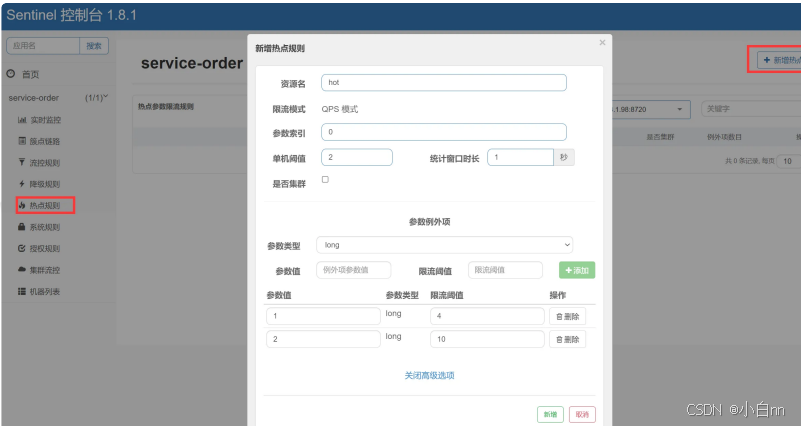This screenshot has width=801, height=426.
Task: Go to 首页 in sidebar
Action: 30,75
